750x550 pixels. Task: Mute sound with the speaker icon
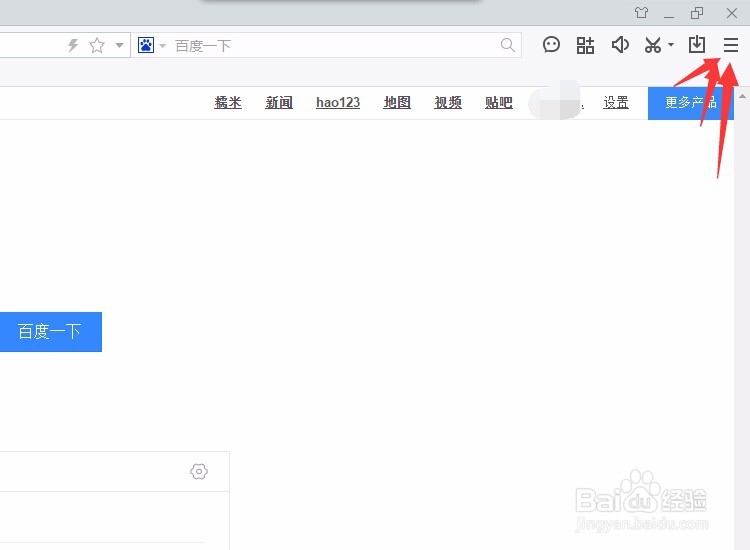pyautogui.click(x=620, y=45)
